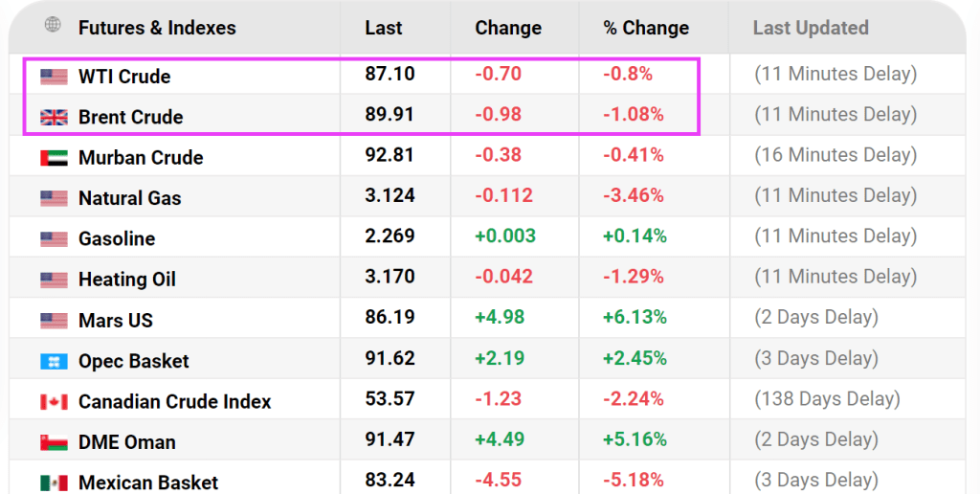Click Canadian Crude Index name
This screenshot has height=494, width=980.
point(175,402)
